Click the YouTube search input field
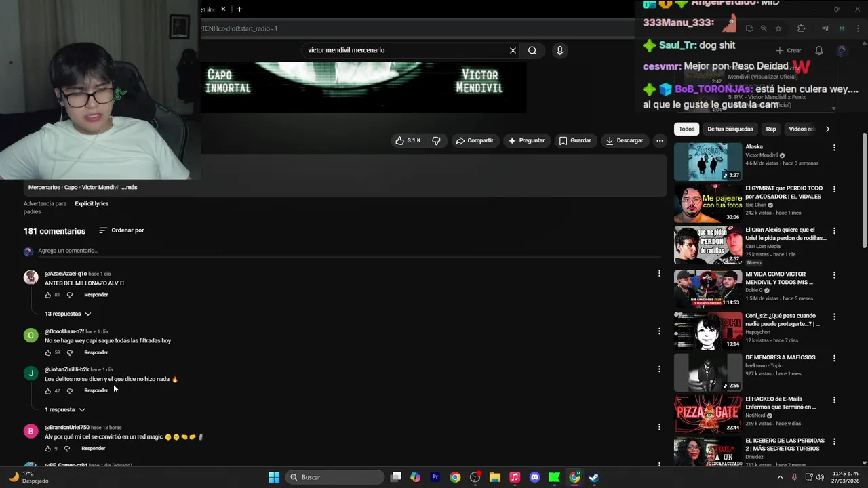This screenshot has width=868, height=488. 406,50
